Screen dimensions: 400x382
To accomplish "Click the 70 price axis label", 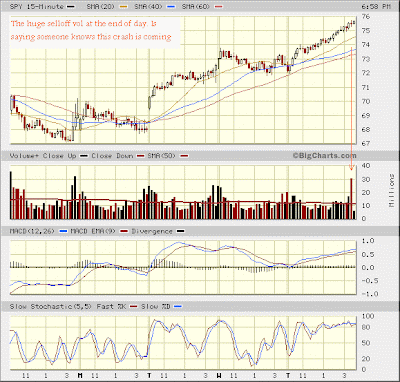I will coord(366,101).
